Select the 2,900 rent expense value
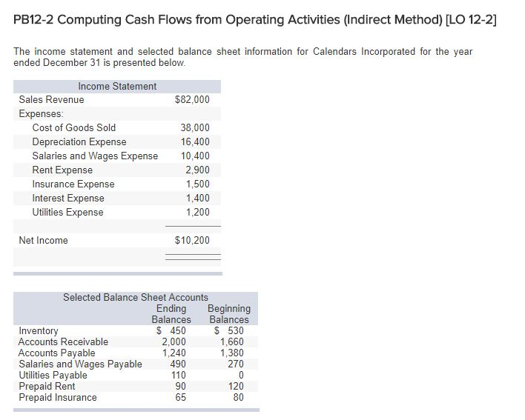Viewport: 525px width, 420px height. coord(198,170)
